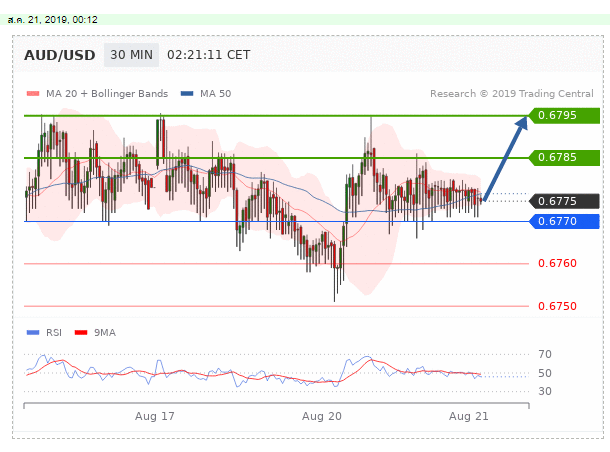Click the 0.6785 green resistance label
Image resolution: width=610 pixels, height=452 pixels.
tap(564, 158)
